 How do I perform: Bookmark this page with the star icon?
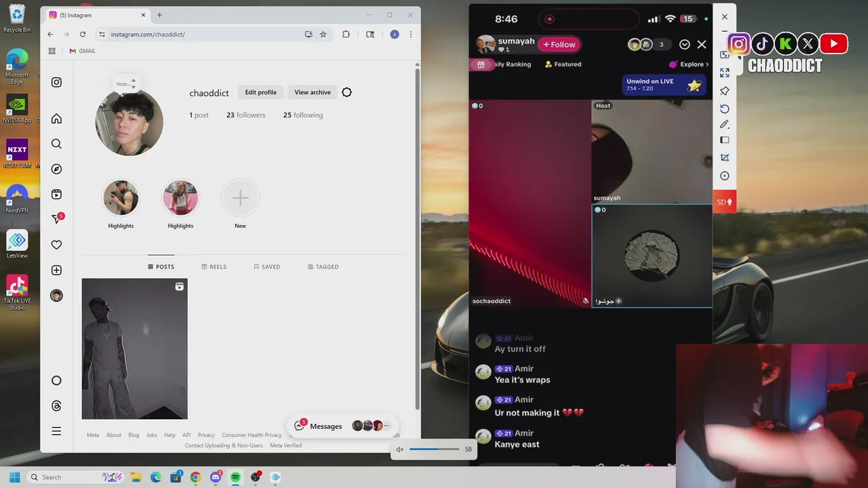[323, 34]
